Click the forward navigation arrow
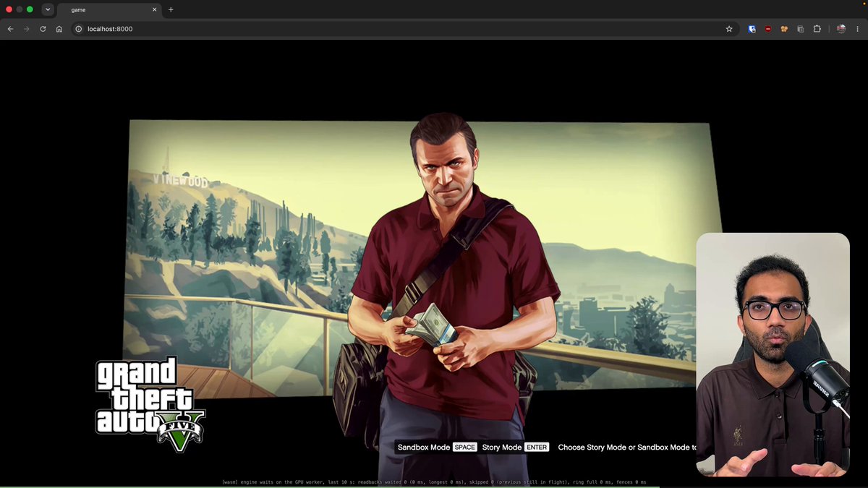 pos(27,29)
